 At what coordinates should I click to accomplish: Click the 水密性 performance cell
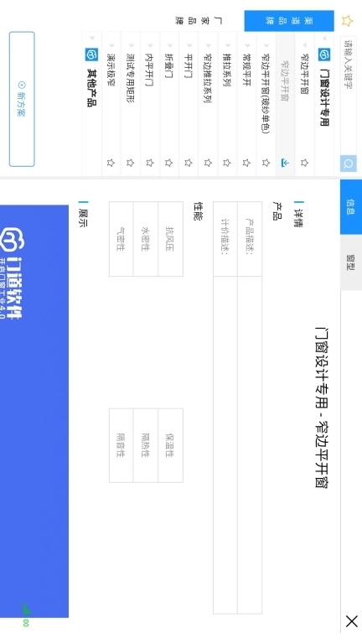pyautogui.click(x=146, y=239)
